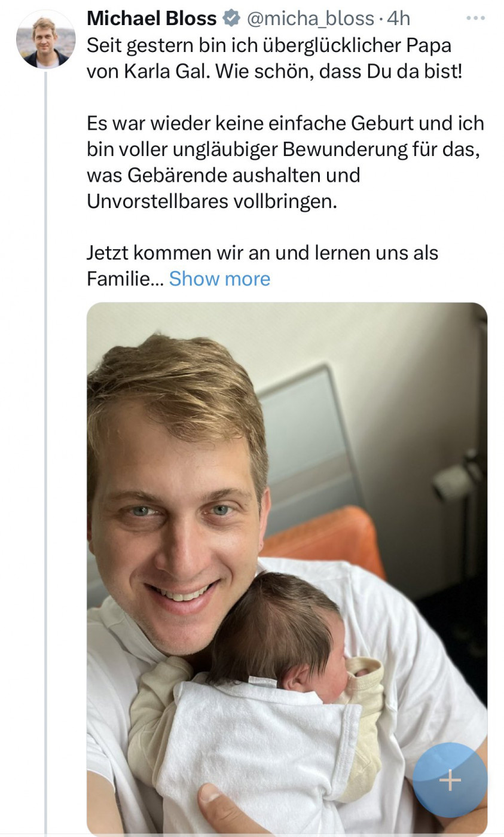
Task: Open Michael Bloss's profile picture avatar
Action: (x=45, y=39)
